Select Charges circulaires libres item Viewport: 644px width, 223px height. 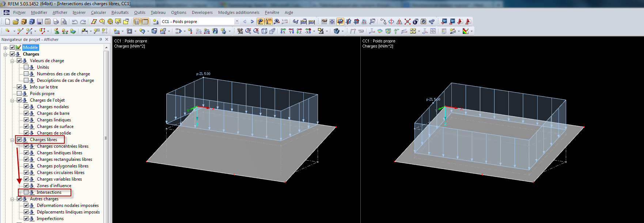pos(61,173)
